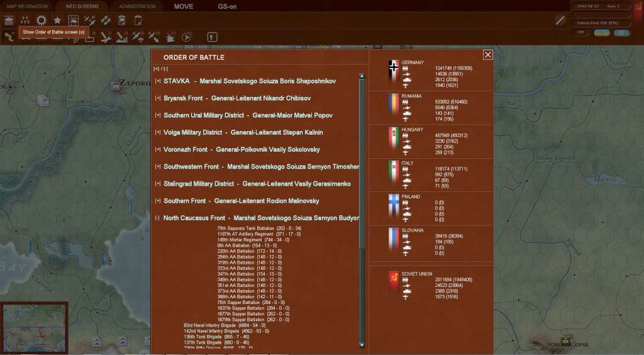Expand Stalingrad Military District units
Screen dimensions: 644x355
coord(158,184)
